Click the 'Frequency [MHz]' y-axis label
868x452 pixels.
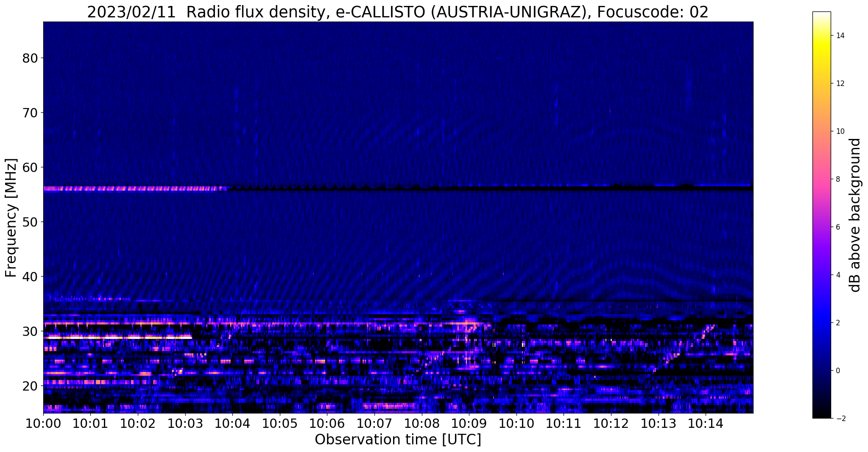(x=11, y=218)
